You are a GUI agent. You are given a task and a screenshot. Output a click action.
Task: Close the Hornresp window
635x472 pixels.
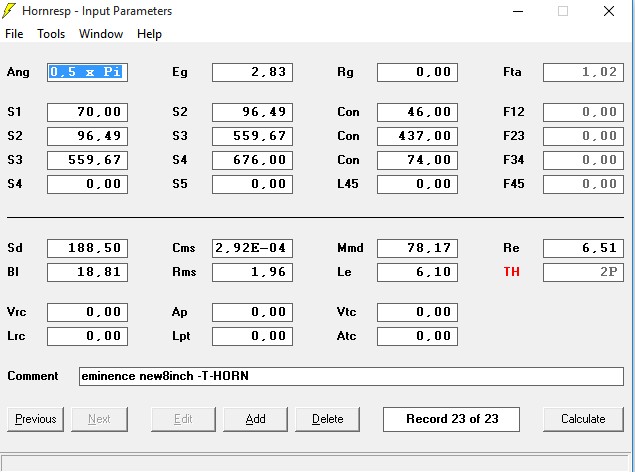click(x=609, y=11)
